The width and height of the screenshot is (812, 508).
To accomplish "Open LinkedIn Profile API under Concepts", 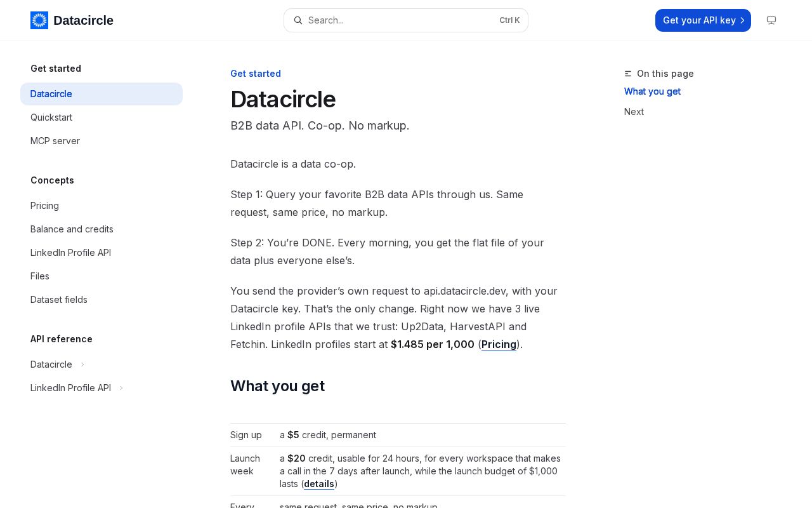I will (x=101, y=253).
